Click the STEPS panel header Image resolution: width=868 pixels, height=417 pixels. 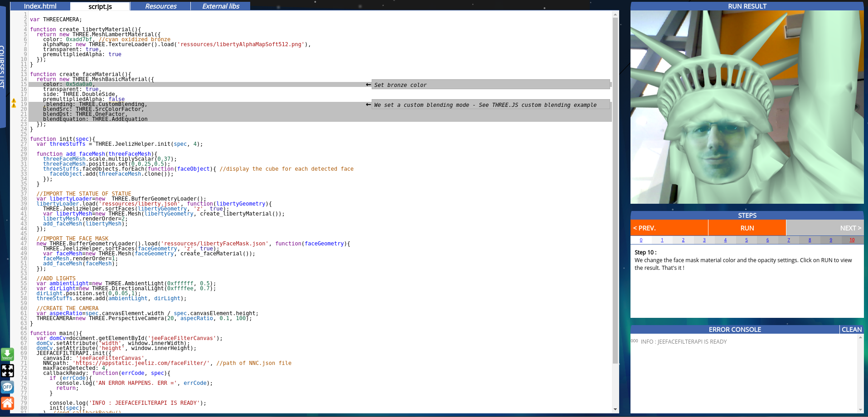coord(747,216)
